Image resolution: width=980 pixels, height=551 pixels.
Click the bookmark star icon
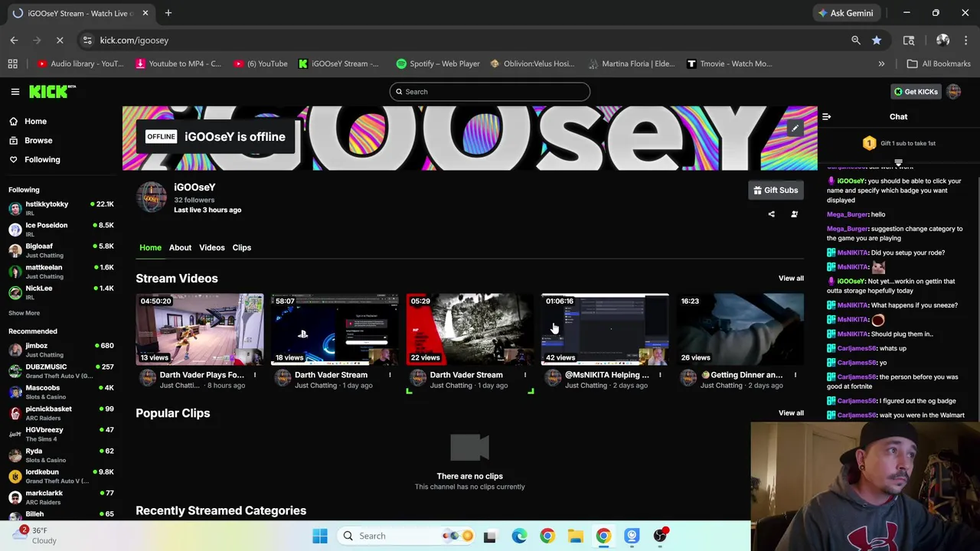click(x=876, y=40)
